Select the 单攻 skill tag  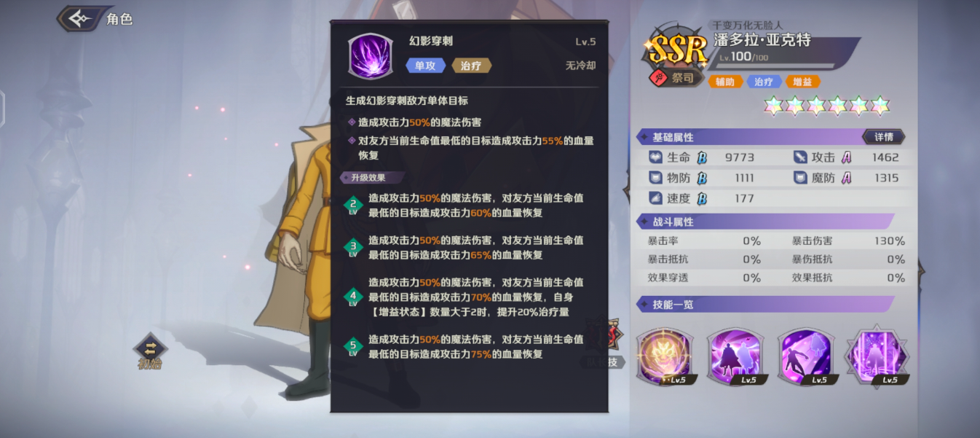[x=425, y=66]
